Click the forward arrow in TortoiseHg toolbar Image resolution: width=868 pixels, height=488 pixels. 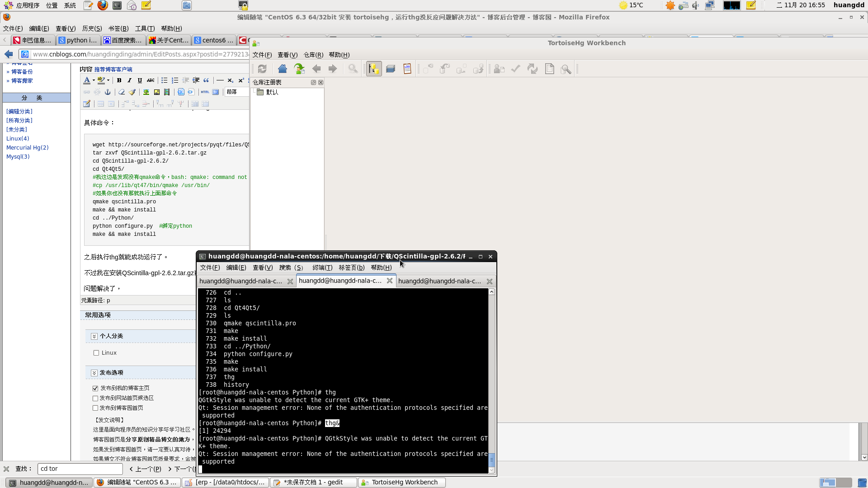333,69
